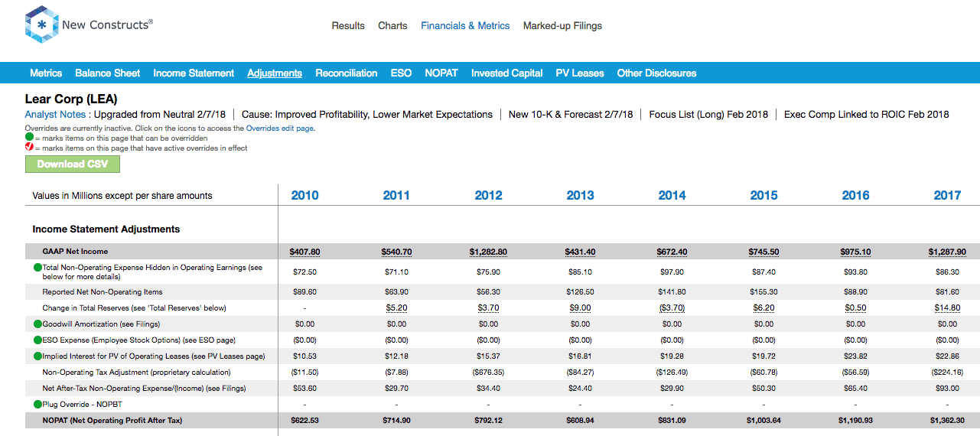This screenshot has width=980, height=436.
Task: Click the Income Statement Adjustments section title
Action: [x=106, y=229]
